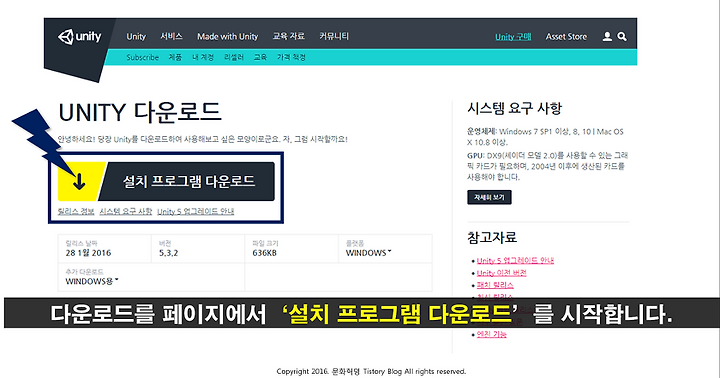Expand the 추가 다운로드 WINDOWS용 dropdown
The image size is (720, 378).
point(92,281)
